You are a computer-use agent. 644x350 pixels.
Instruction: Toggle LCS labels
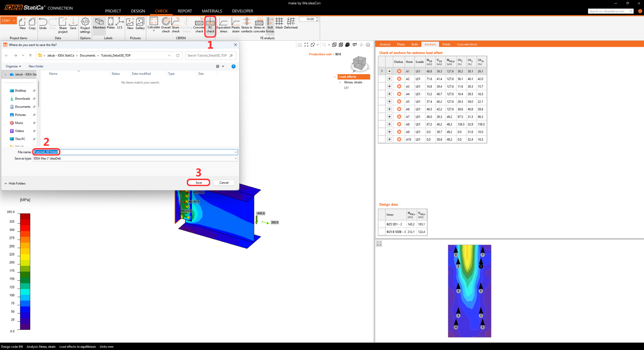point(120,24)
